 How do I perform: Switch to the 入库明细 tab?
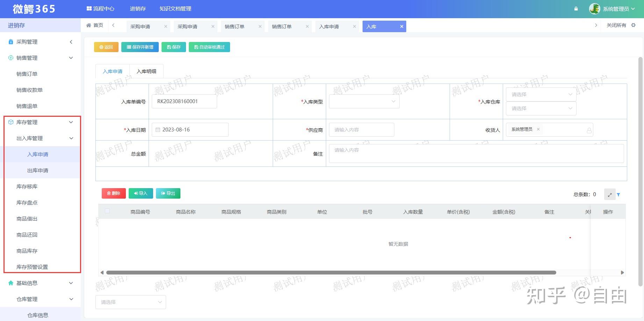pos(146,71)
